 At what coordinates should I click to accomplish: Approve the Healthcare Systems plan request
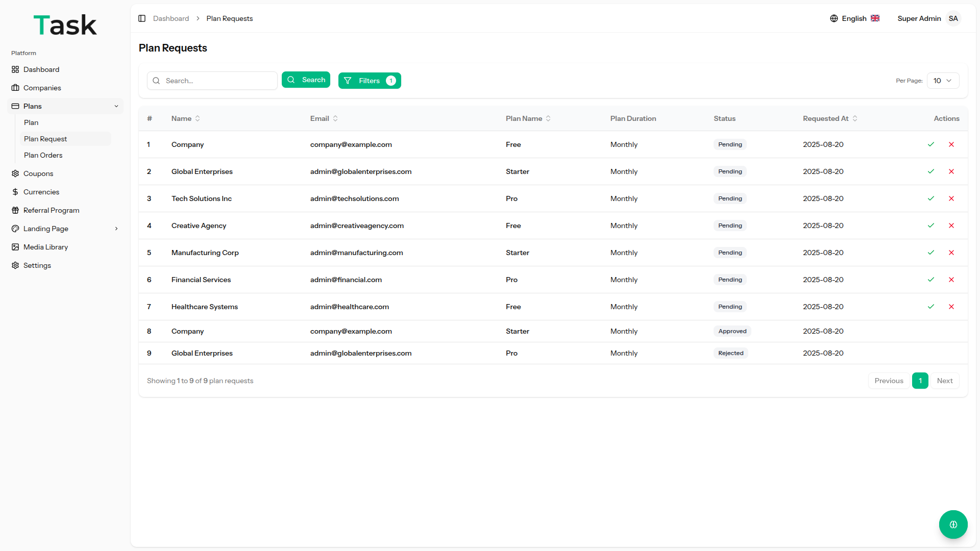pyautogui.click(x=931, y=307)
